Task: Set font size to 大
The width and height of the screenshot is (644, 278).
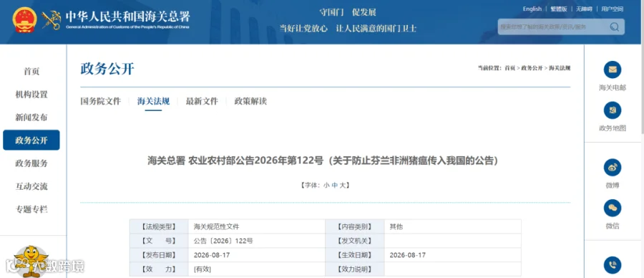Action: click(x=342, y=186)
